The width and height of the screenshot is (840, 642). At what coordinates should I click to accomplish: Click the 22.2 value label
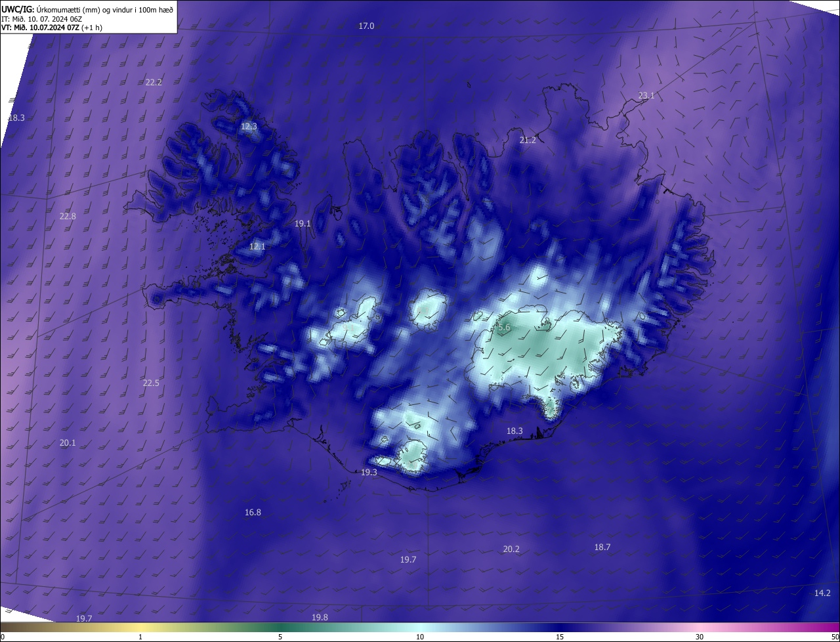154,82
